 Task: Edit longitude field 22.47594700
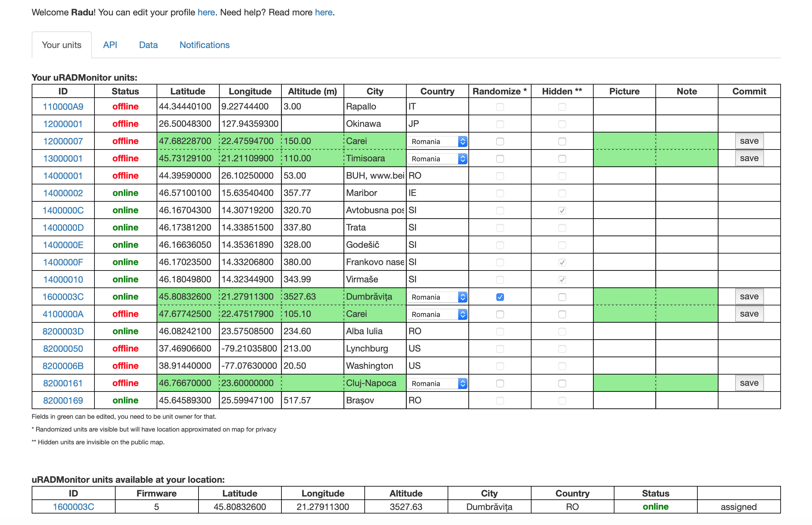250,141
